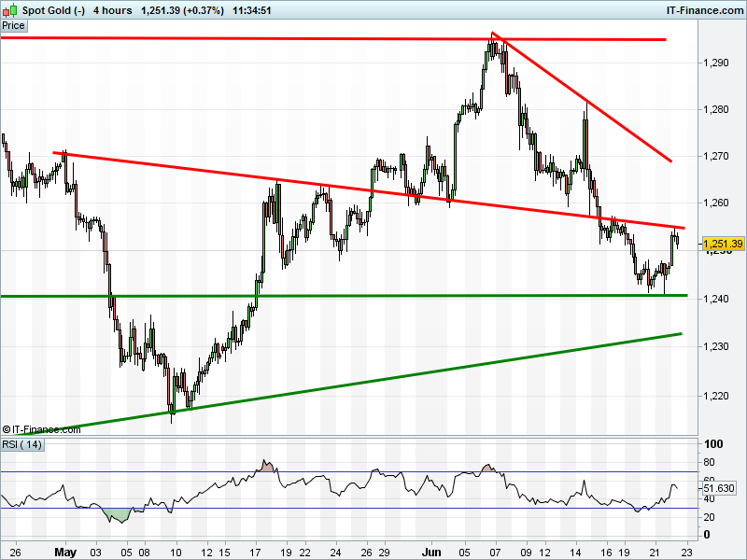Click the 1,290 price axis label
The image size is (747, 560).
click(716, 63)
